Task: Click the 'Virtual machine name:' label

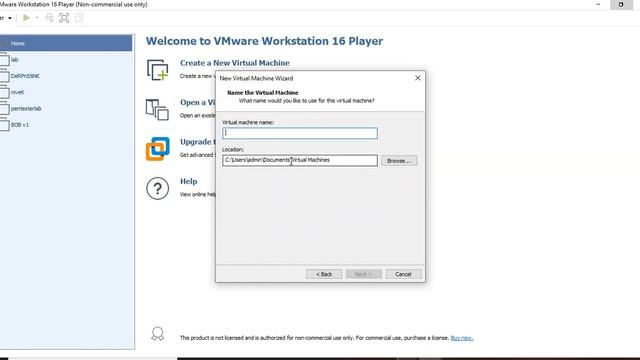Action: [x=248, y=122]
